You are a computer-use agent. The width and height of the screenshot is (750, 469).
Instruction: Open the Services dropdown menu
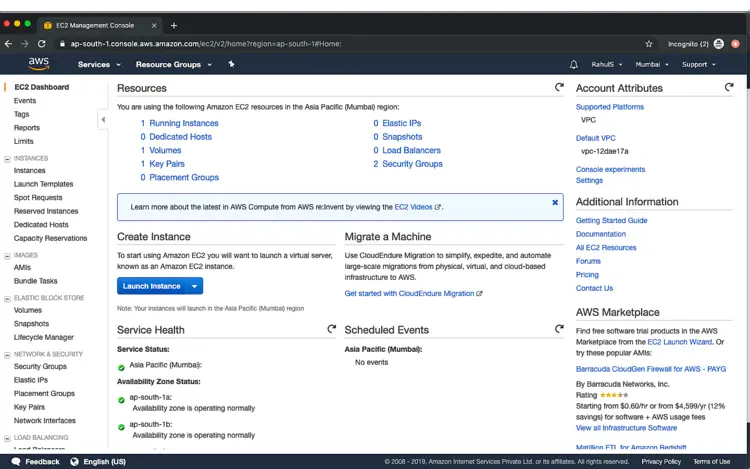pos(99,65)
